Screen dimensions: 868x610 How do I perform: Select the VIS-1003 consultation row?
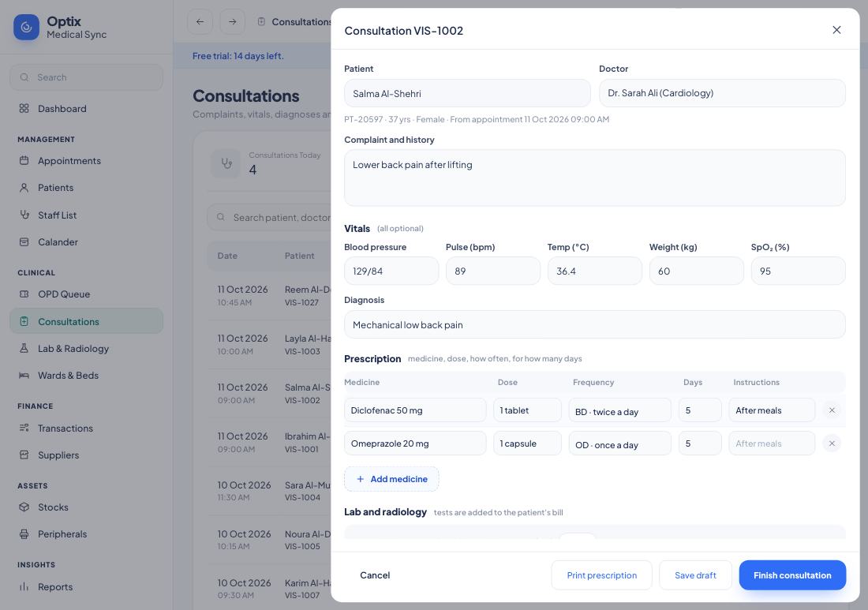click(x=269, y=344)
